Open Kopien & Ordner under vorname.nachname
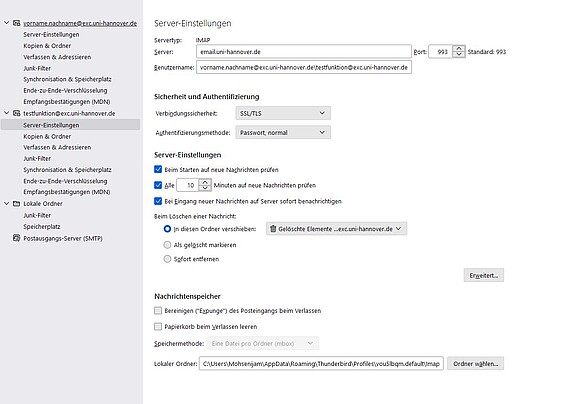The height and width of the screenshot is (404, 570). pos(47,46)
